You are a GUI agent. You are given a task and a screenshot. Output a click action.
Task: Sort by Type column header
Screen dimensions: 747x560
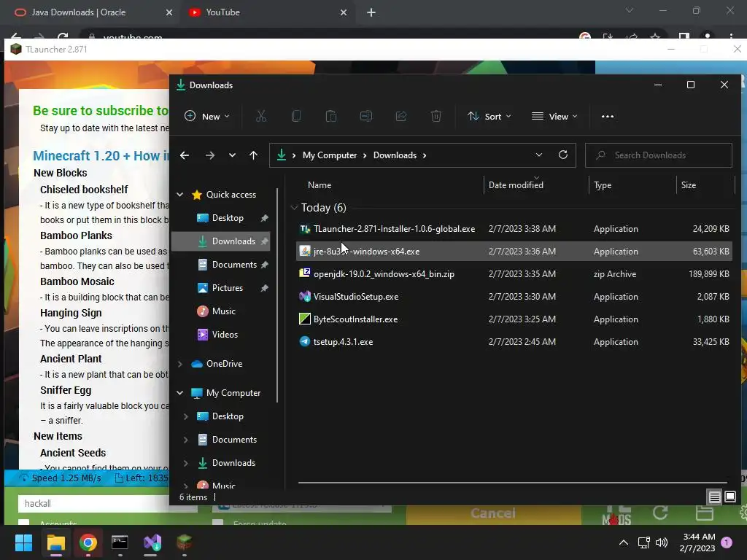[x=603, y=185]
